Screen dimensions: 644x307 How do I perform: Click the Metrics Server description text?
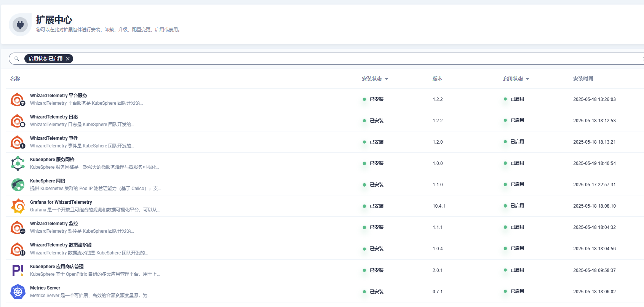tap(90, 296)
